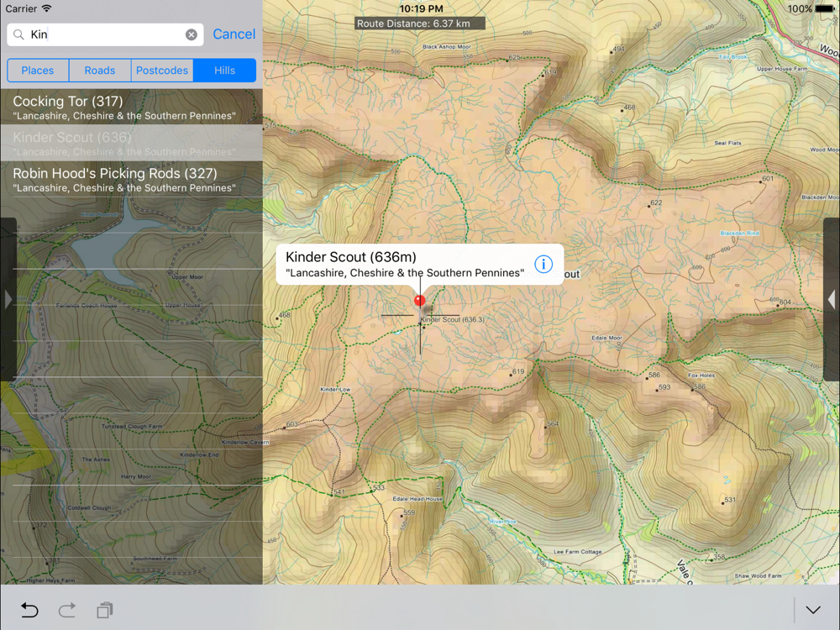840x630 pixels.
Task: Switch to the Roads tab
Action: pos(100,71)
